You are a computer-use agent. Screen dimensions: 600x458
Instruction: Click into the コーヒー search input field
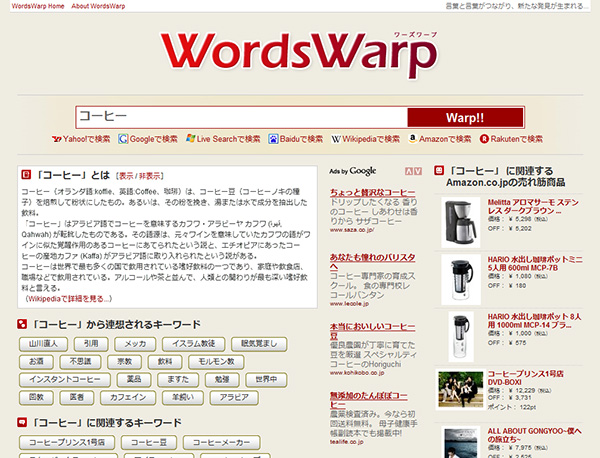point(240,115)
